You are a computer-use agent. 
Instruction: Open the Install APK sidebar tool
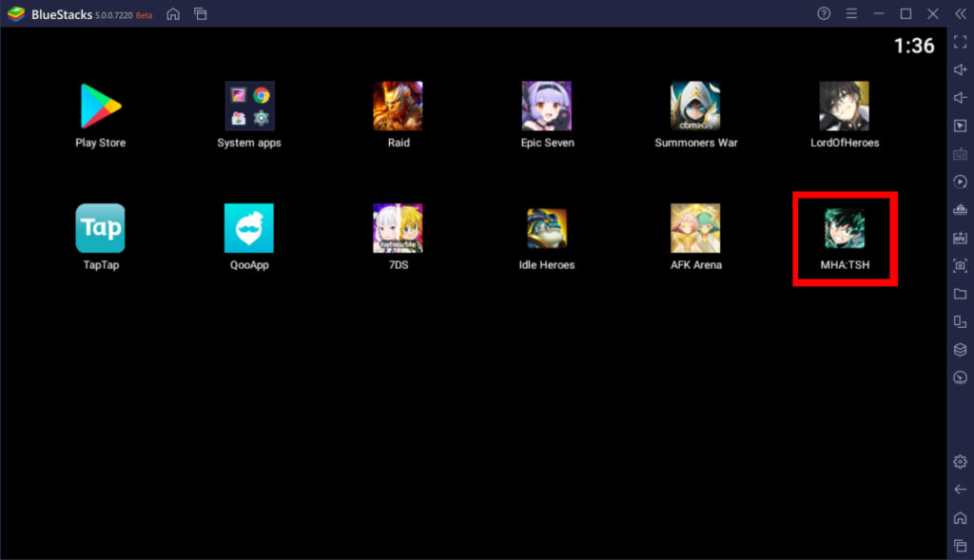click(960, 238)
